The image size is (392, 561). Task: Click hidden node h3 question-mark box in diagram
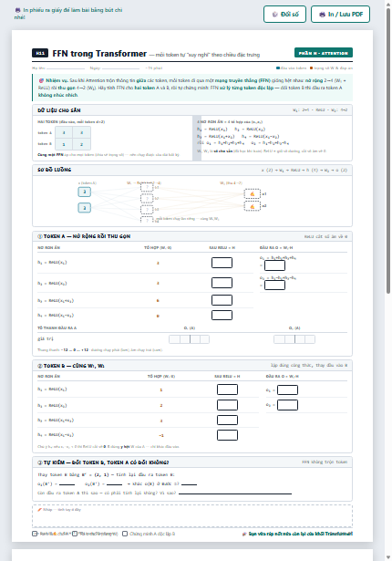point(147,209)
